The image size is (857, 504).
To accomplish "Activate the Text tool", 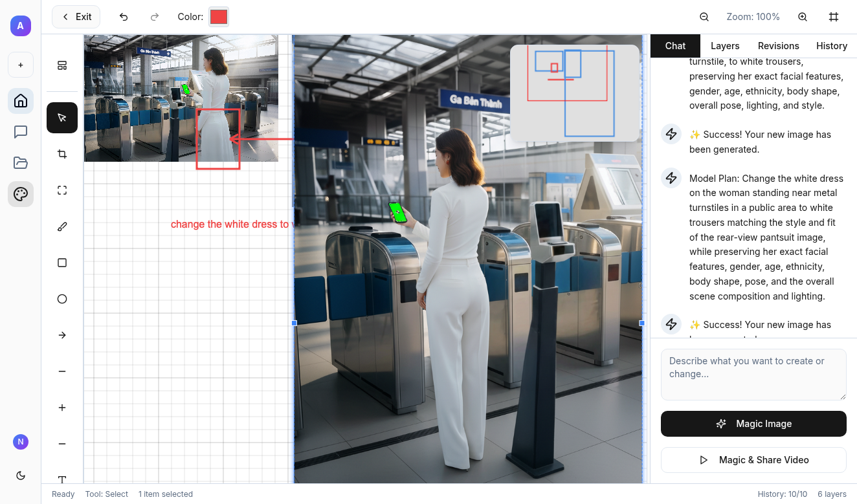I will click(62, 479).
